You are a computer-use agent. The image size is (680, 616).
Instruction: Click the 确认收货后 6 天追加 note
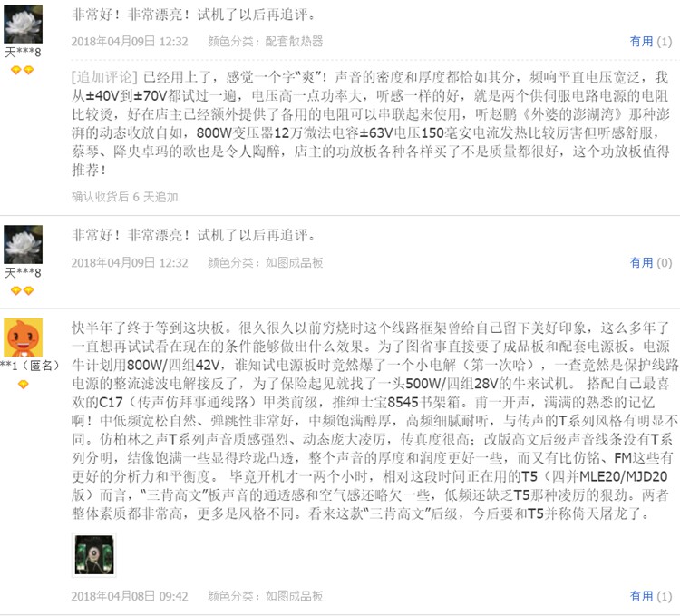point(125,197)
